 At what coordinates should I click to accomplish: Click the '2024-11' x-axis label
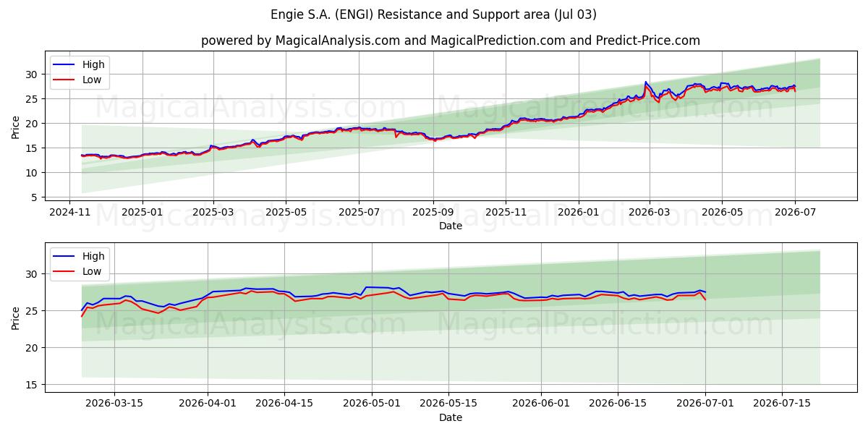(69, 213)
